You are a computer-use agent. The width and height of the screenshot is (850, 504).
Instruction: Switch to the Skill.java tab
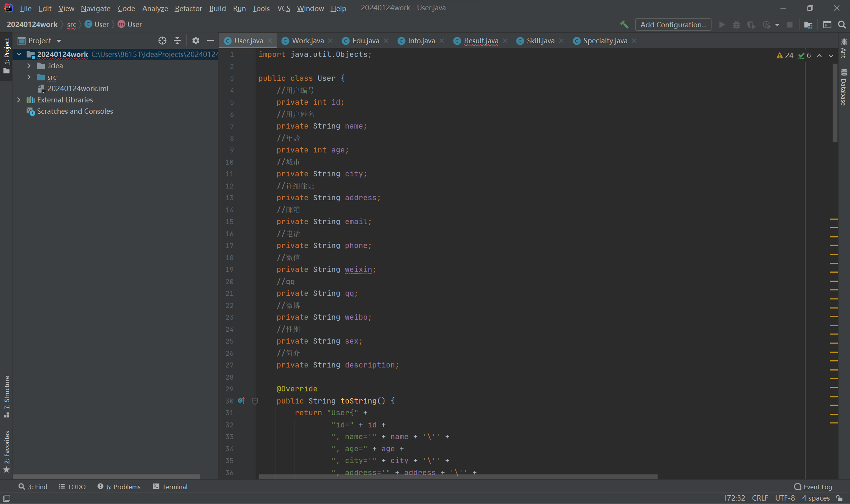coord(540,41)
